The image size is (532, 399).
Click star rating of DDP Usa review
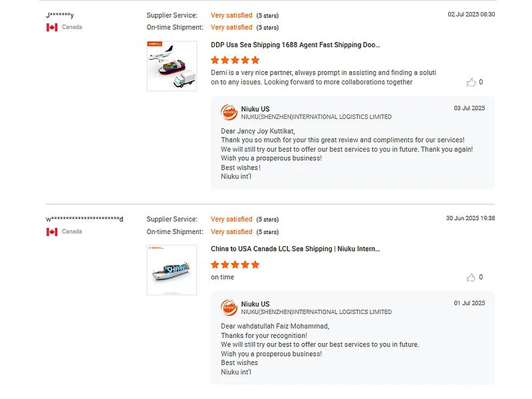(235, 60)
